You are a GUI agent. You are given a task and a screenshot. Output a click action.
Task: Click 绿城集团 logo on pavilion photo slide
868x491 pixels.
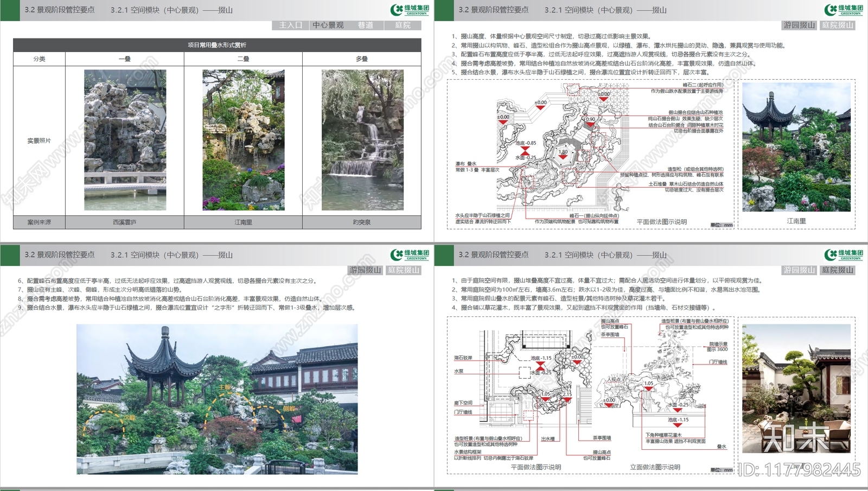point(410,254)
